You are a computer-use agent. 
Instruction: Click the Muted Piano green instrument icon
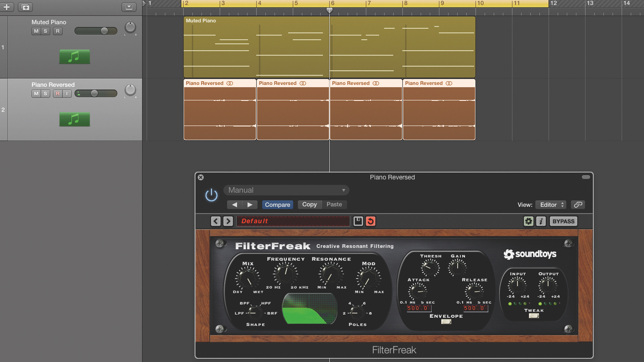(x=74, y=57)
